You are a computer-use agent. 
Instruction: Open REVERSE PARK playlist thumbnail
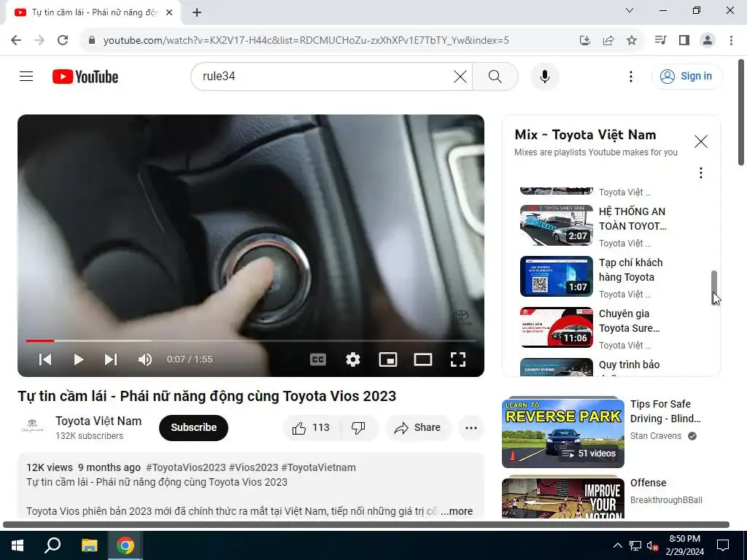(562, 433)
